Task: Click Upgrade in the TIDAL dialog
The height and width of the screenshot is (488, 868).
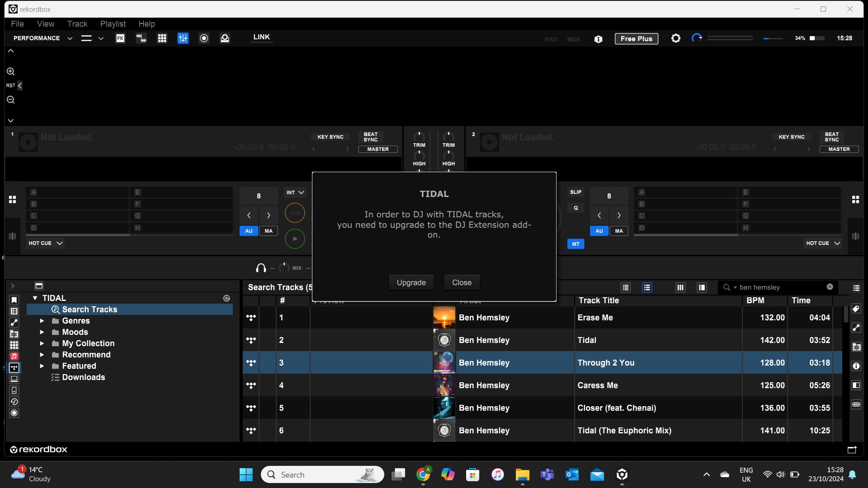Action: click(x=411, y=282)
